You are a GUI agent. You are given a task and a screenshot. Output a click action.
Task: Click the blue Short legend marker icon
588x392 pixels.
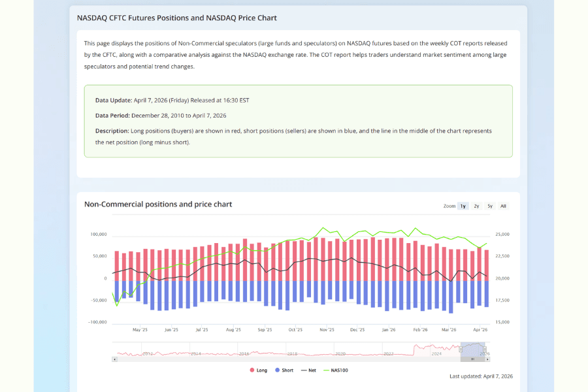[x=278, y=370]
